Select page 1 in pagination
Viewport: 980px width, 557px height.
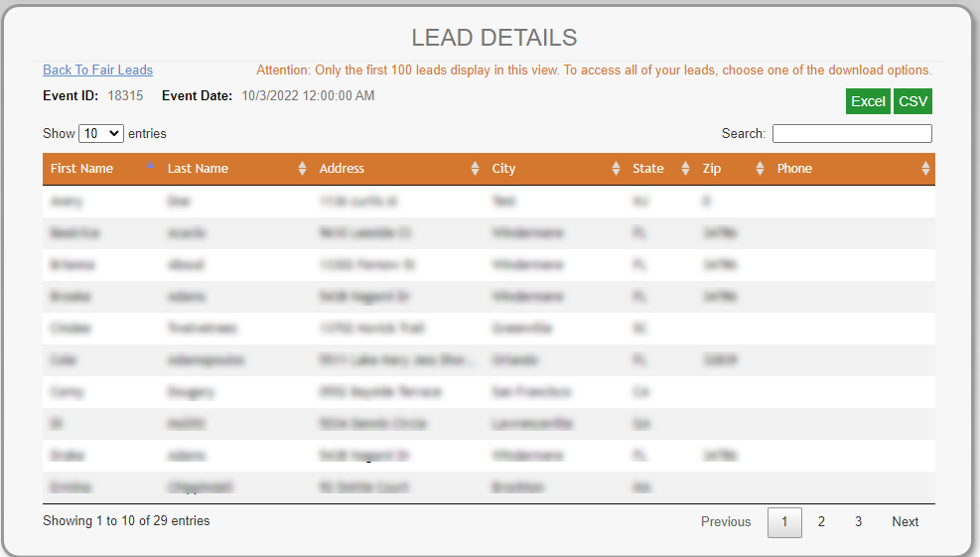pyautogui.click(x=784, y=522)
